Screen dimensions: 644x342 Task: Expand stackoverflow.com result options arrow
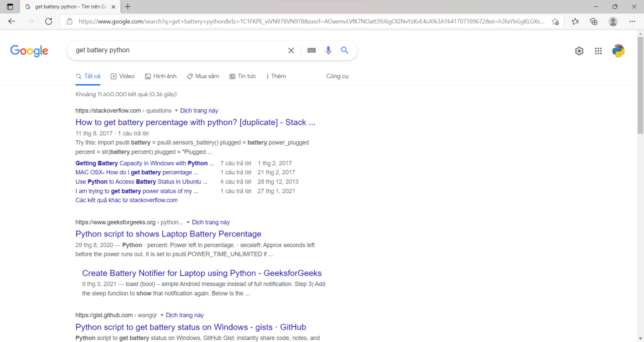pyautogui.click(x=176, y=111)
